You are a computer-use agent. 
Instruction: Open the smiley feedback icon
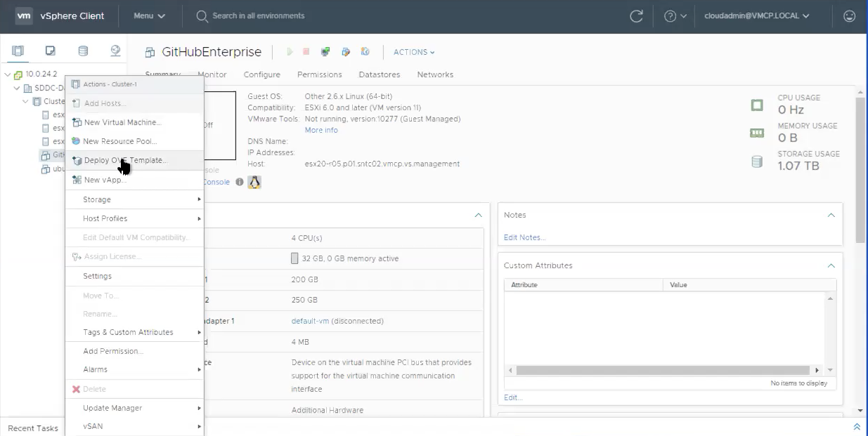coord(849,15)
